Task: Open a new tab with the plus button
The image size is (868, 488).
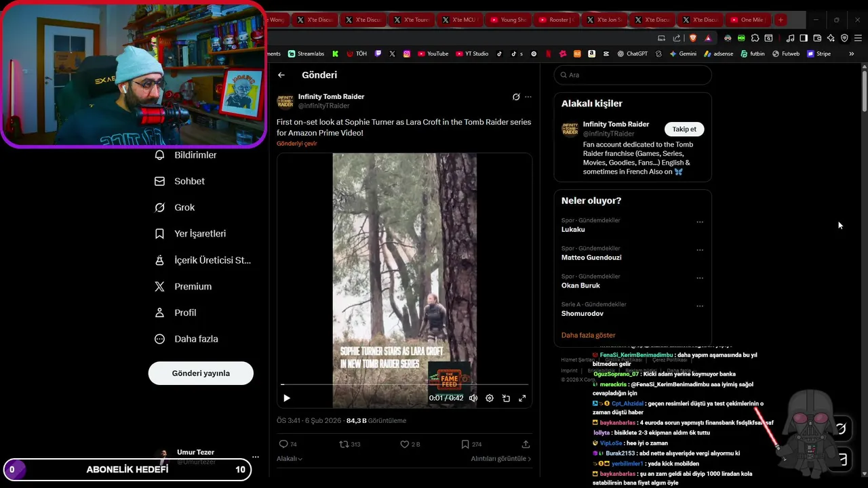Action: pyautogui.click(x=781, y=20)
